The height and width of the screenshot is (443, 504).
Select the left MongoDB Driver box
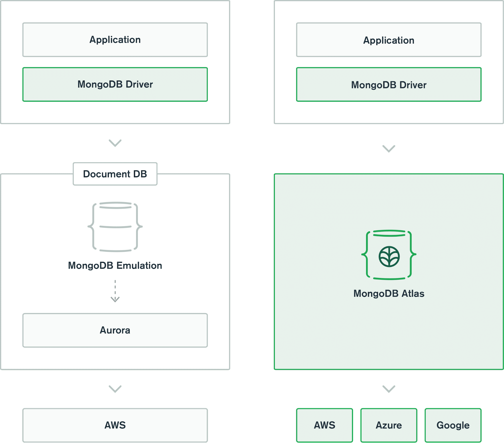(115, 85)
